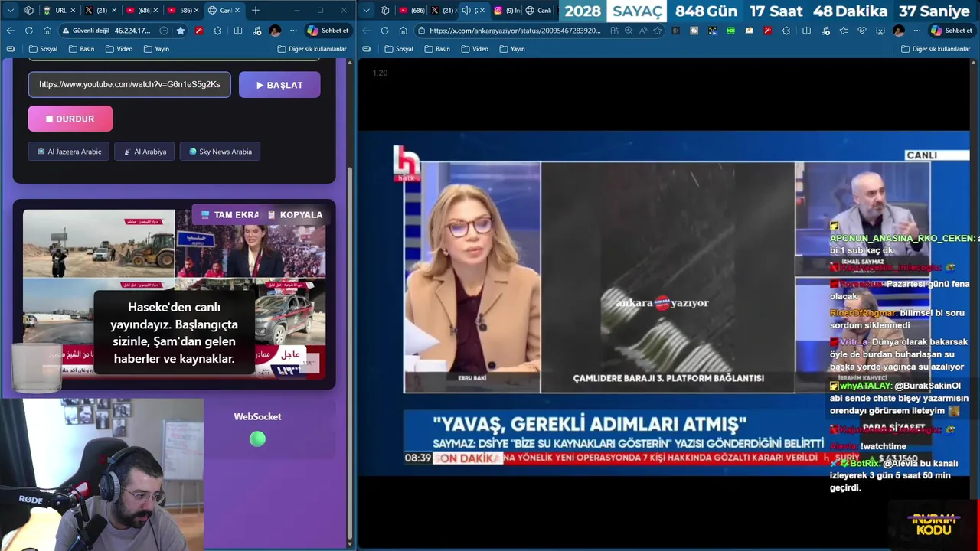This screenshot has height=551, width=980.
Task: Open Home in the x.com window
Action: pos(403,31)
